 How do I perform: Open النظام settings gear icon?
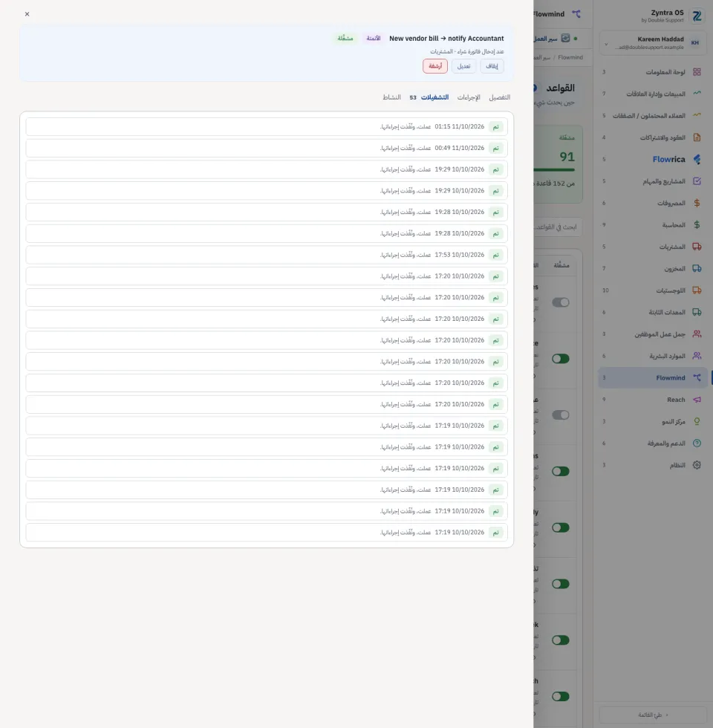[697, 465]
